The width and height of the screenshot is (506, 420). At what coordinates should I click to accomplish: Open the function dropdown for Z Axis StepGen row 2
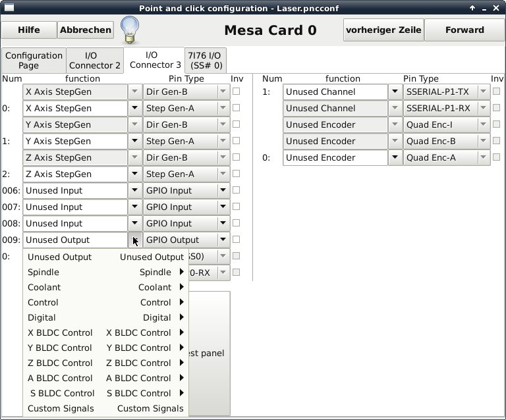135,174
